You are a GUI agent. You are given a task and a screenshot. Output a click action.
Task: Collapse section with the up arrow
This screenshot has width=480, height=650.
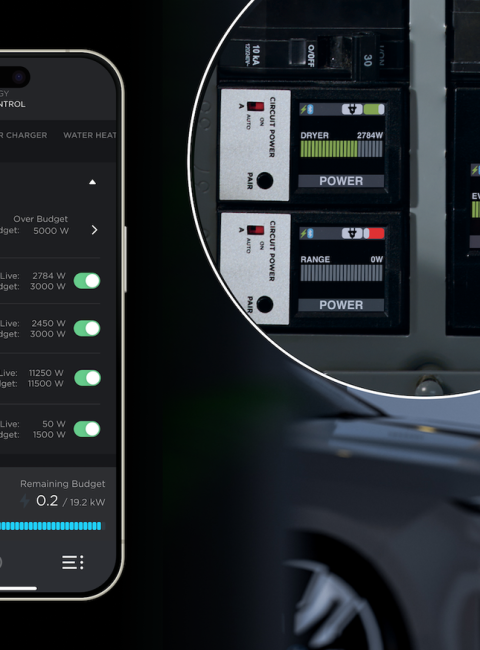92,182
